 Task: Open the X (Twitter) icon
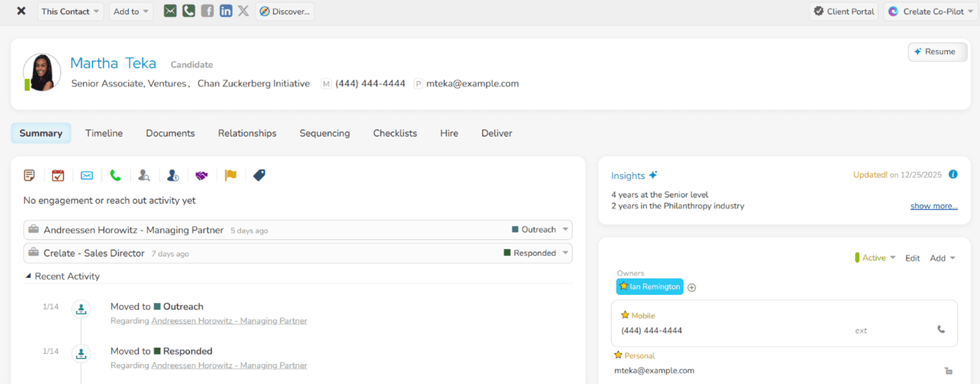[x=243, y=11]
